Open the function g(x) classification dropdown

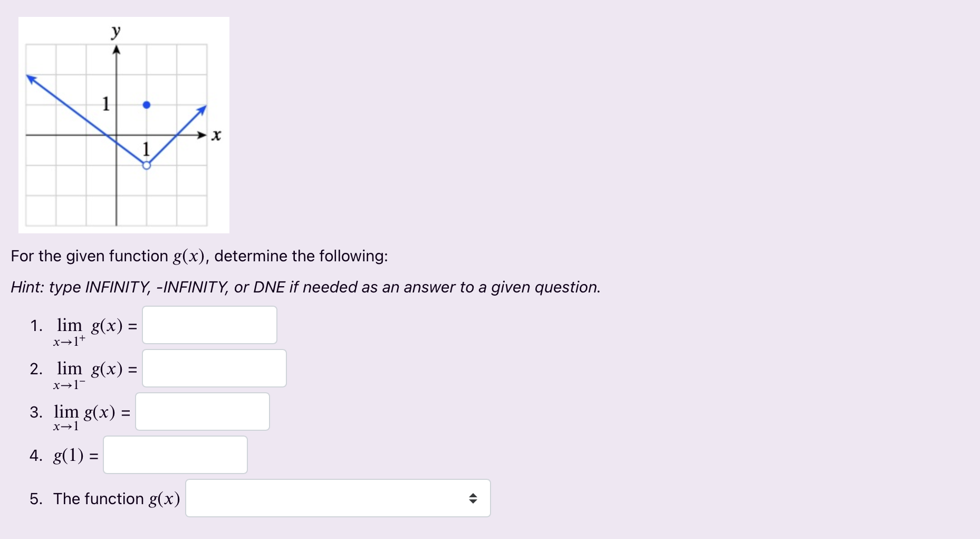(x=338, y=498)
